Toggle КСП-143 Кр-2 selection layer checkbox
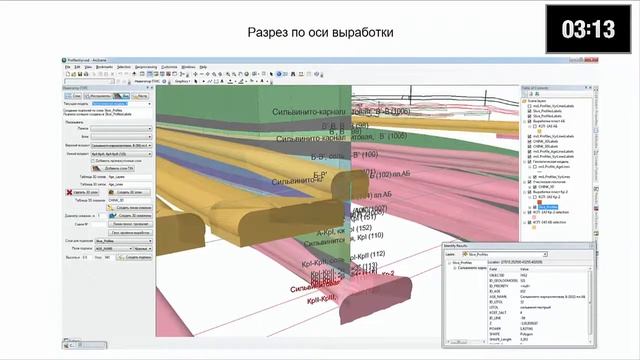The image size is (640, 360). 529,212
